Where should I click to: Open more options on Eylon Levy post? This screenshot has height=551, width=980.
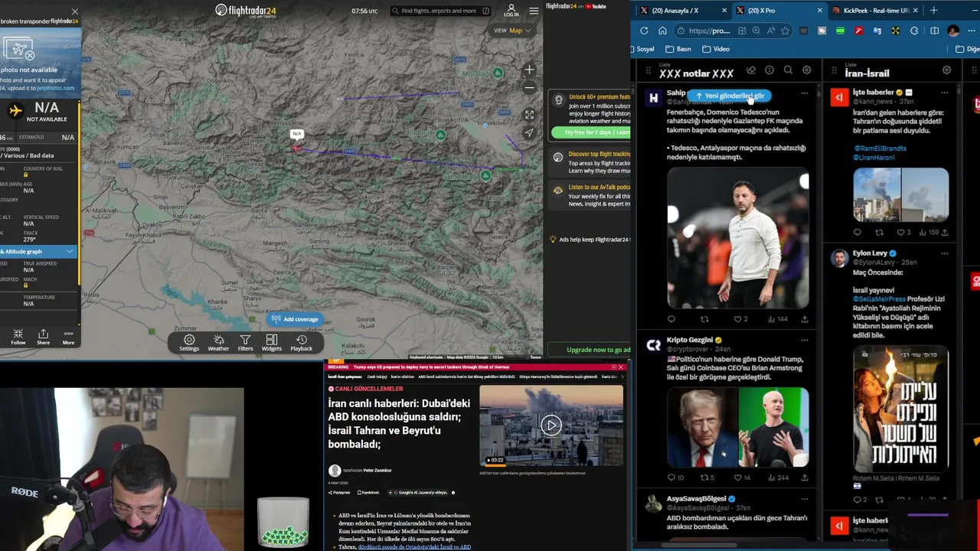tap(944, 253)
